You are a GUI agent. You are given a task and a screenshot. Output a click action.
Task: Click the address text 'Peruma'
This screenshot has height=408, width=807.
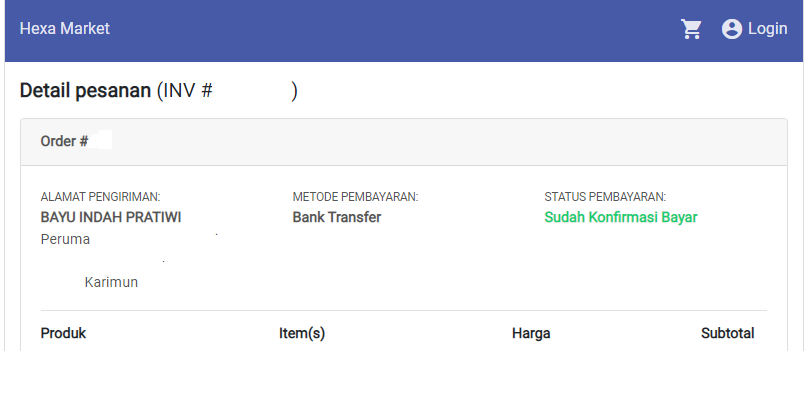(65, 240)
